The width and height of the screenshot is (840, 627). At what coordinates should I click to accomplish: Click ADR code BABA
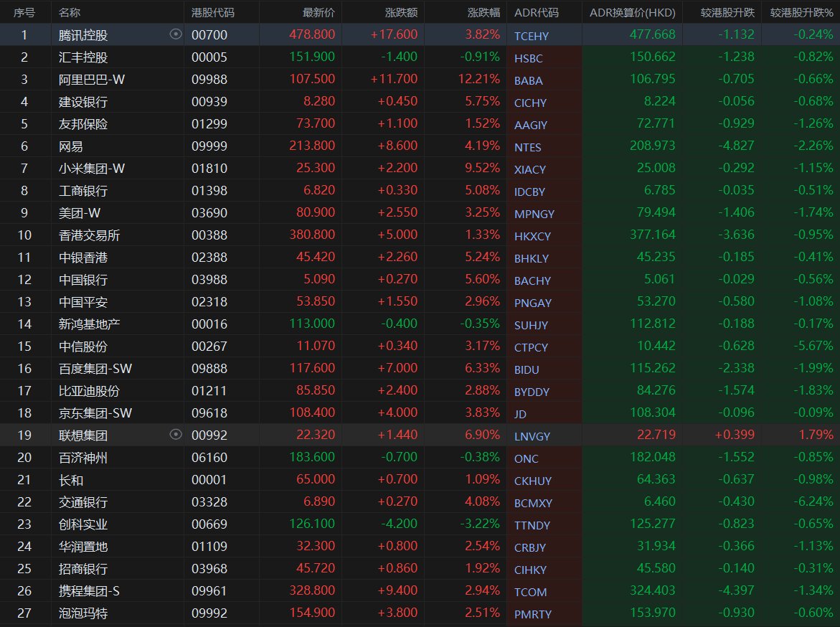[528, 81]
